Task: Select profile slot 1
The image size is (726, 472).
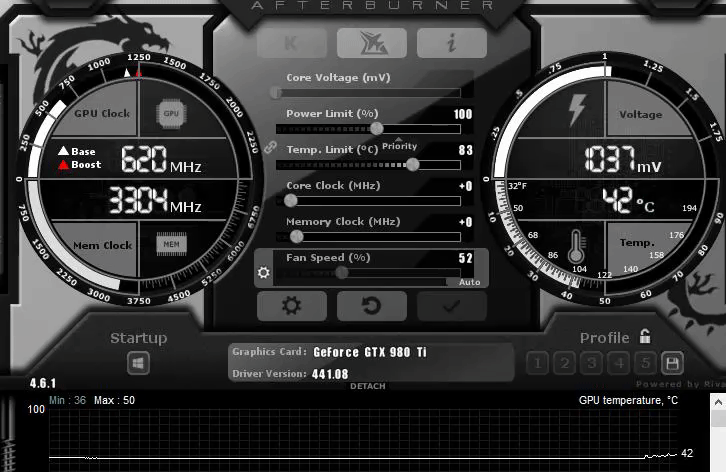Action: (538, 363)
